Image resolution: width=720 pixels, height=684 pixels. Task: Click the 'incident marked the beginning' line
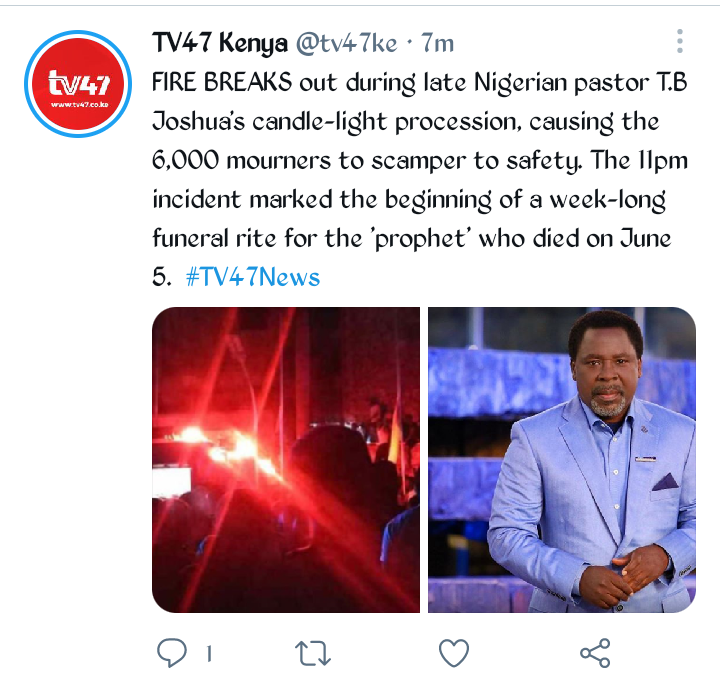point(409,200)
